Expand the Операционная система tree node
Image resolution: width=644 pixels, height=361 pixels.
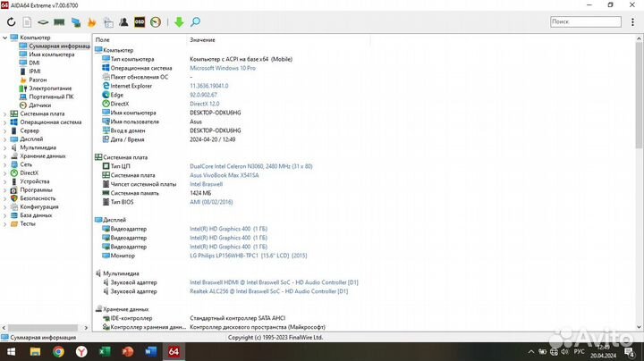5,122
